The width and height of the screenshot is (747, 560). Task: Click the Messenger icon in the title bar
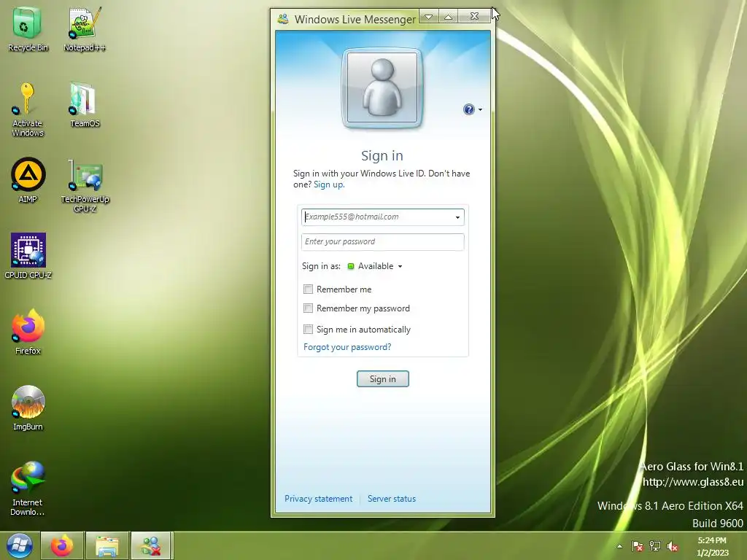coord(283,19)
